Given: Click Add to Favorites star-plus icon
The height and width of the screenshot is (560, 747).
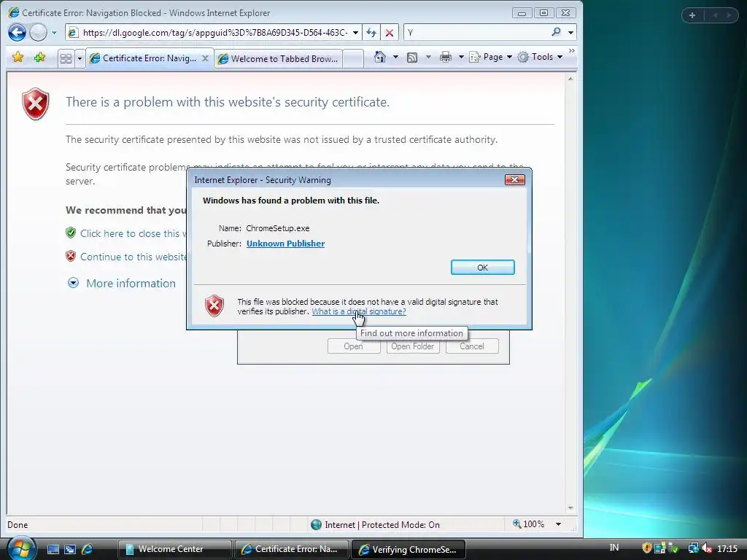Looking at the screenshot, I should tap(39, 57).
